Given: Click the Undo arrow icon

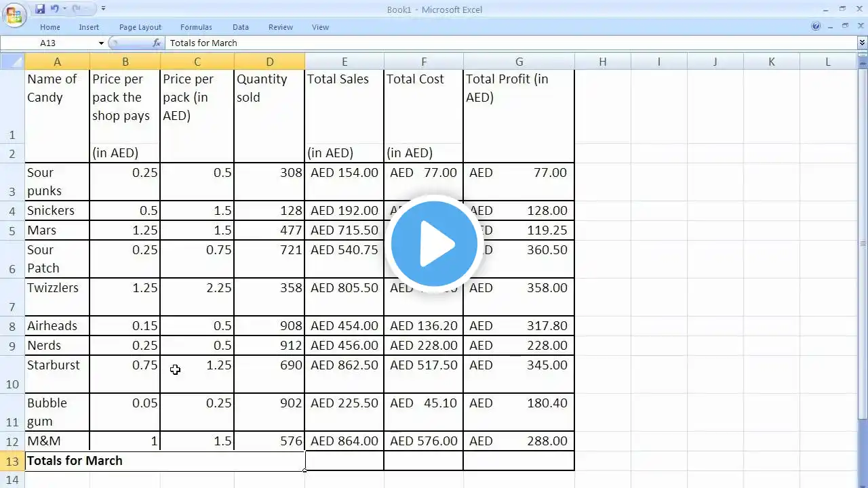Looking at the screenshot, I should pos(54,9).
